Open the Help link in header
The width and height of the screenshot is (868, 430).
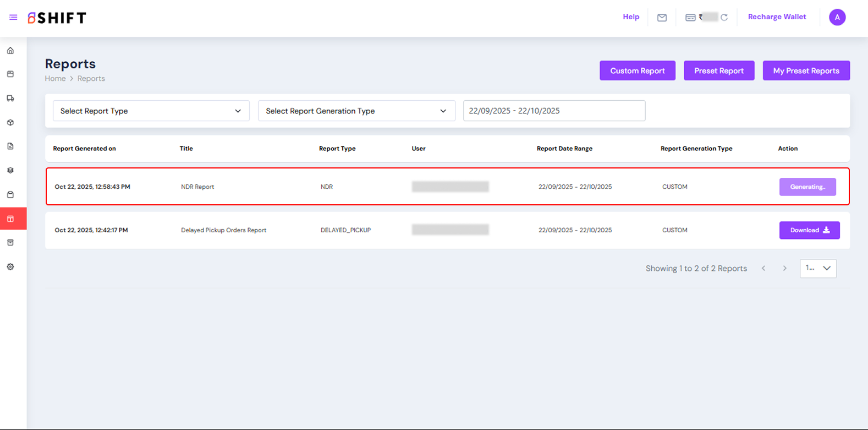click(630, 17)
